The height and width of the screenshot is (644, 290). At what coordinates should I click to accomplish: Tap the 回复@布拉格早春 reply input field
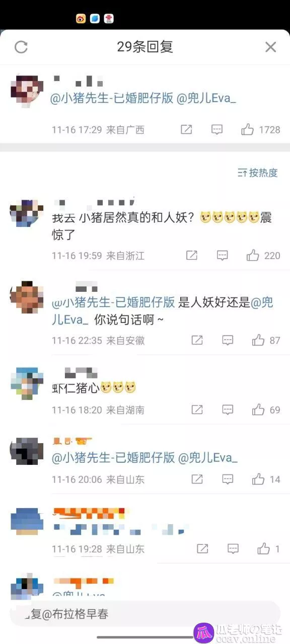coord(145,614)
